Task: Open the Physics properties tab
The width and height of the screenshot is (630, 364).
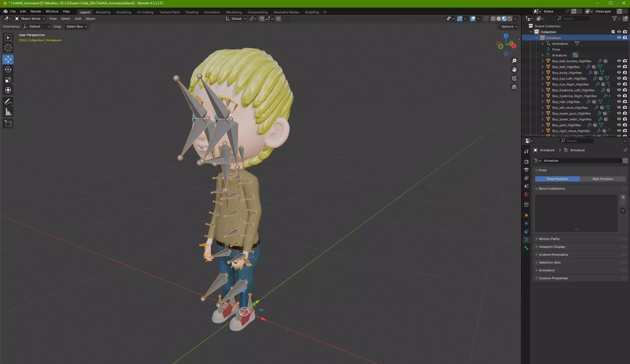Action: tap(526, 223)
